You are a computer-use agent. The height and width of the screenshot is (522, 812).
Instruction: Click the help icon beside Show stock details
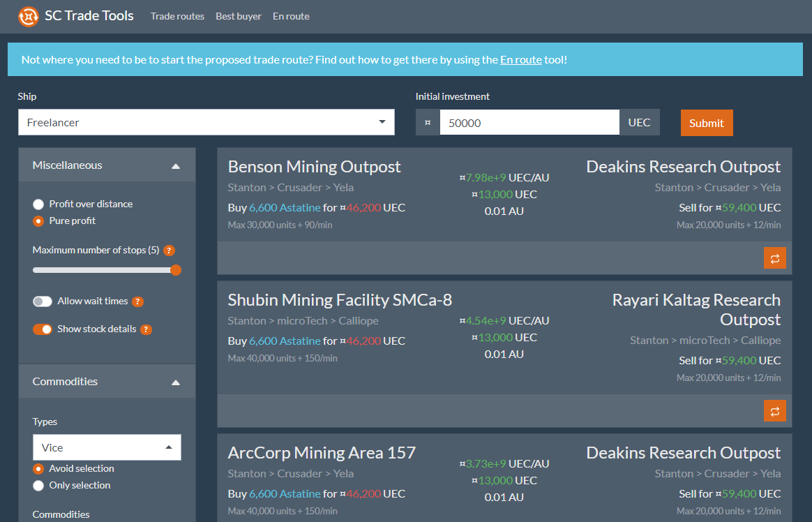pos(146,328)
